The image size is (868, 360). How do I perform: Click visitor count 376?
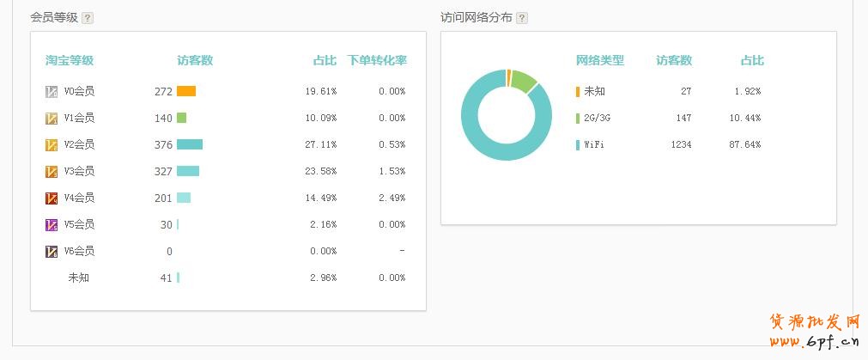163,144
